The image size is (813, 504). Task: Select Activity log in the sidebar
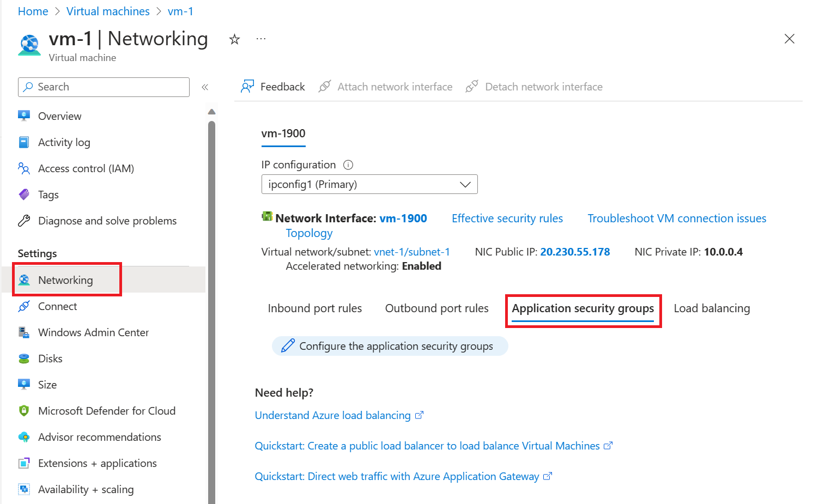64,142
